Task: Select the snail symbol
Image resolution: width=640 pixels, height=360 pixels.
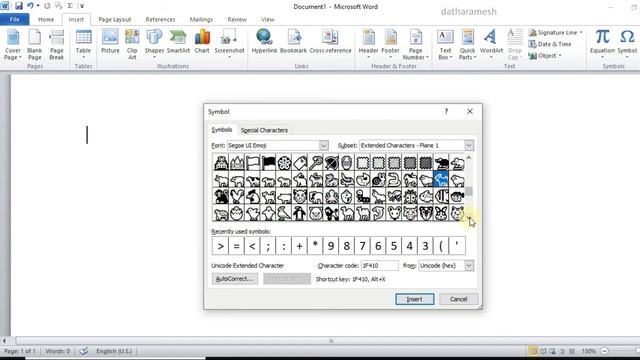Action: (378, 180)
